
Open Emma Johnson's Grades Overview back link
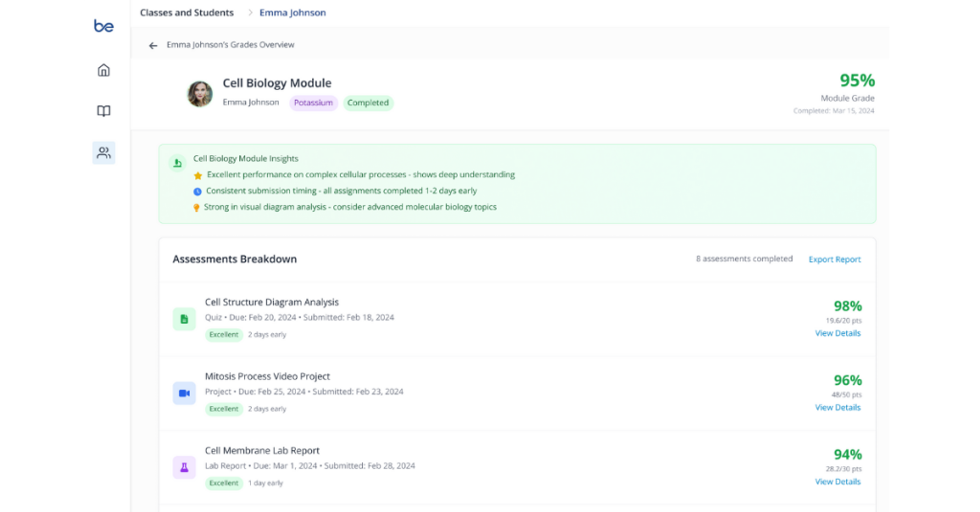click(x=230, y=45)
